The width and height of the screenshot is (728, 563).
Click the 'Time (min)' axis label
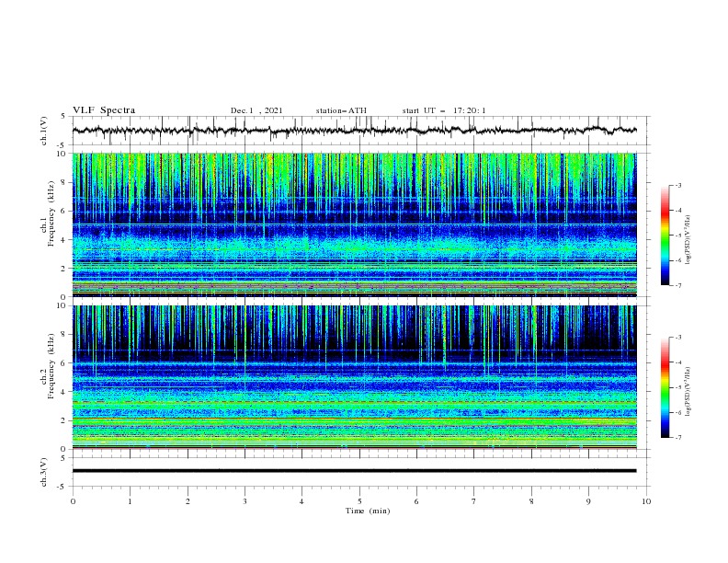click(368, 511)
